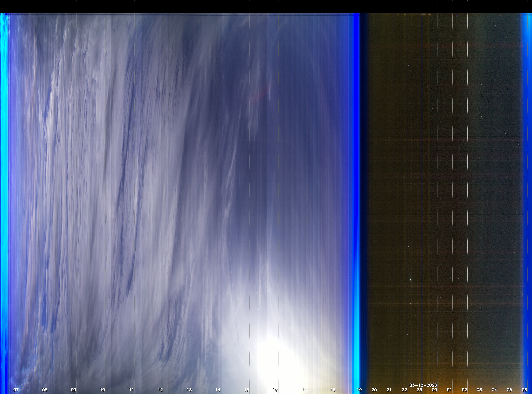Select the 11 hour marker

click(131, 390)
